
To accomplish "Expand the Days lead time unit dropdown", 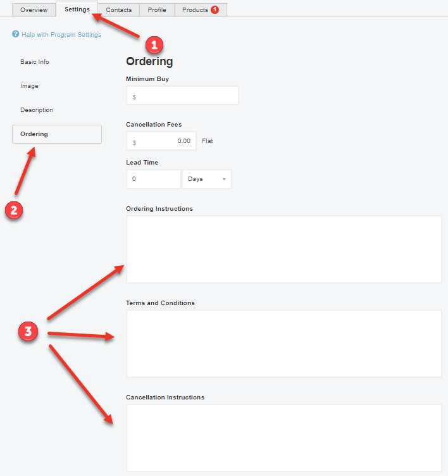I will coord(207,179).
